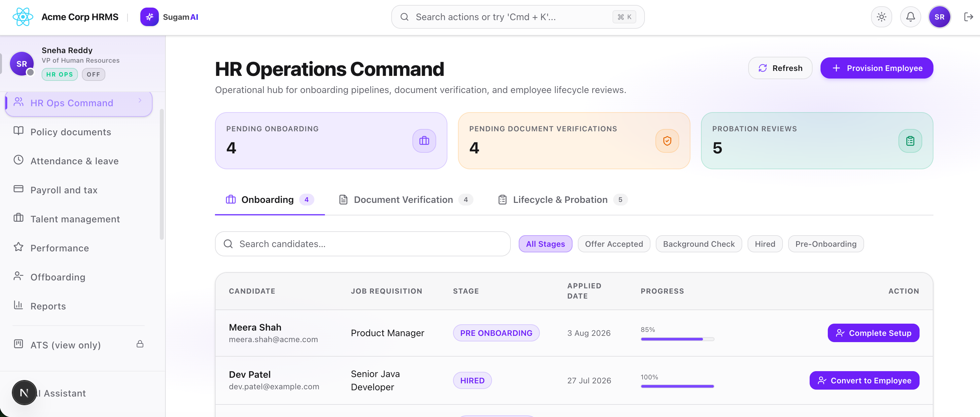
Task: Open Reports from the sidebar
Action: [79, 306]
